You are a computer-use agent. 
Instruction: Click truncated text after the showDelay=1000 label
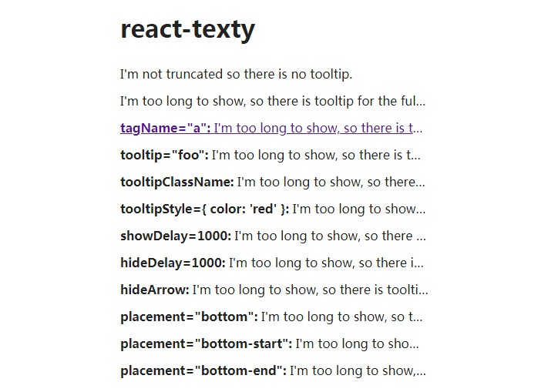pos(330,236)
